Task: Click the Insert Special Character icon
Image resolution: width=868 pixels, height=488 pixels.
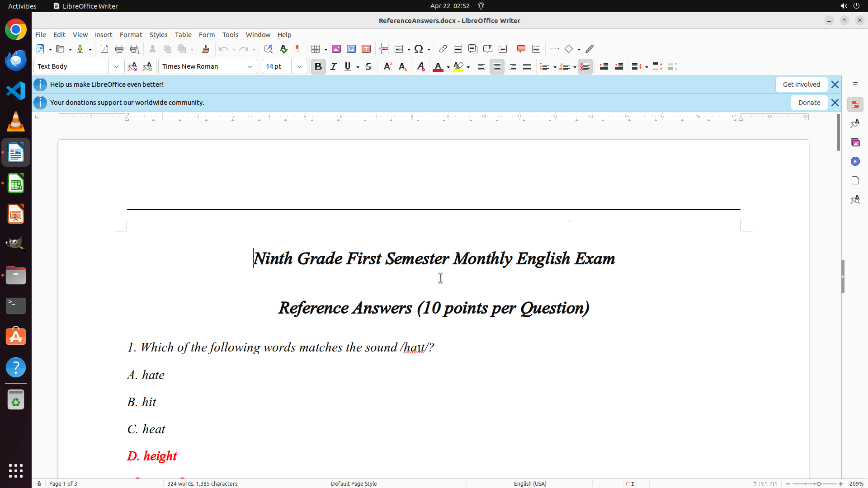Action: pos(419,49)
